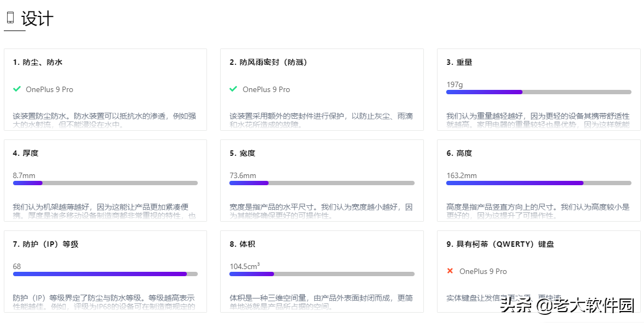644x323 pixels.
Task: Click the 73.6mm width progress bar
Action: click(x=322, y=183)
